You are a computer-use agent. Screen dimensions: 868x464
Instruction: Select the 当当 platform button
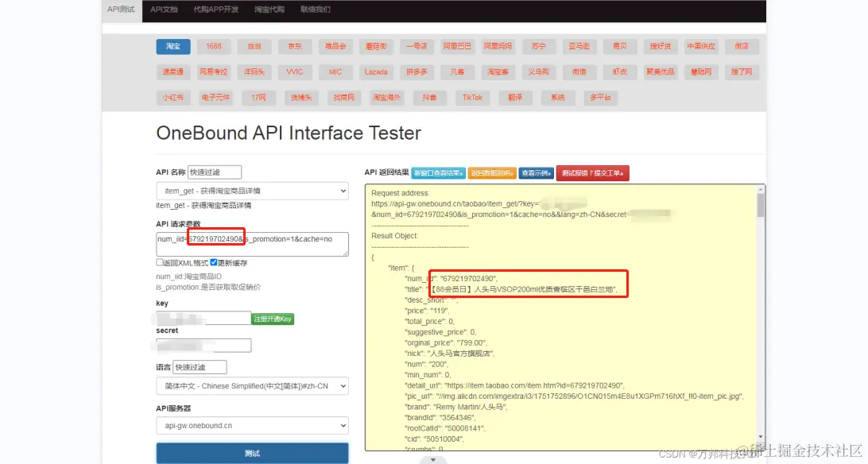coord(254,46)
